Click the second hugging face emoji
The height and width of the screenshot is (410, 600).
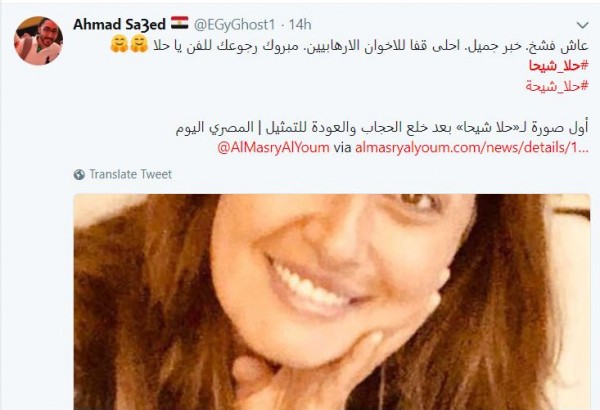click(139, 44)
